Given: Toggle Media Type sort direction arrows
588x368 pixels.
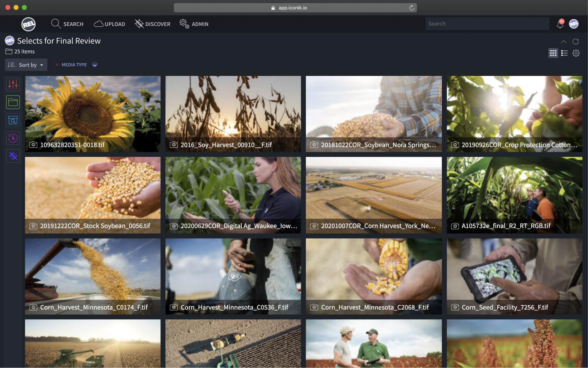Looking at the screenshot, I should [95, 65].
